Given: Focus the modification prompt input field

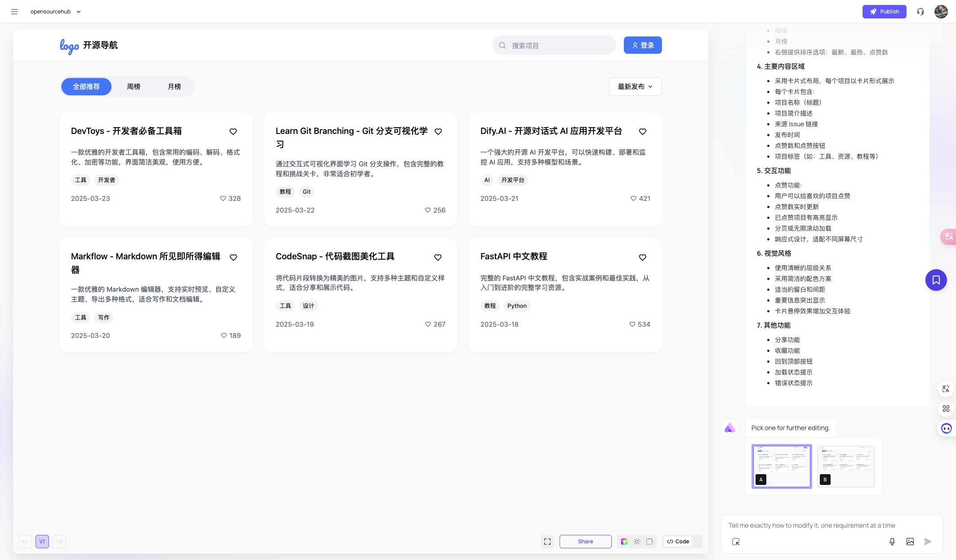Looking at the screenshot, I should 831,525.
